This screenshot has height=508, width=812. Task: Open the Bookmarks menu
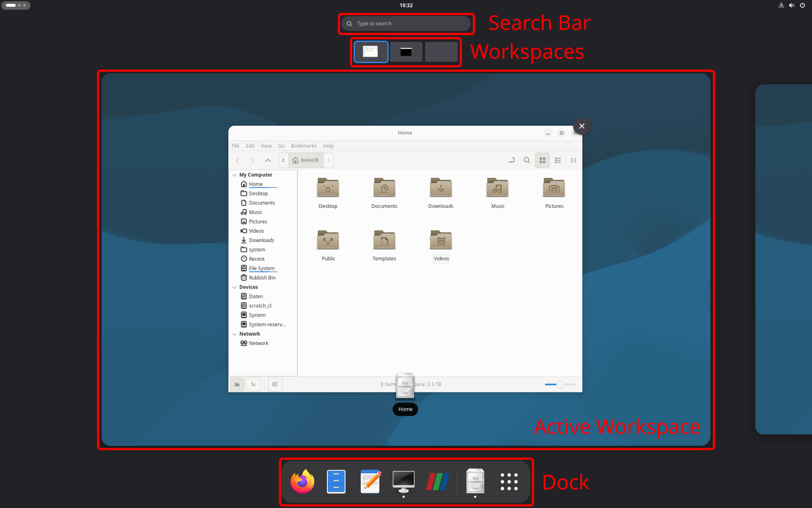click(303, 146)
